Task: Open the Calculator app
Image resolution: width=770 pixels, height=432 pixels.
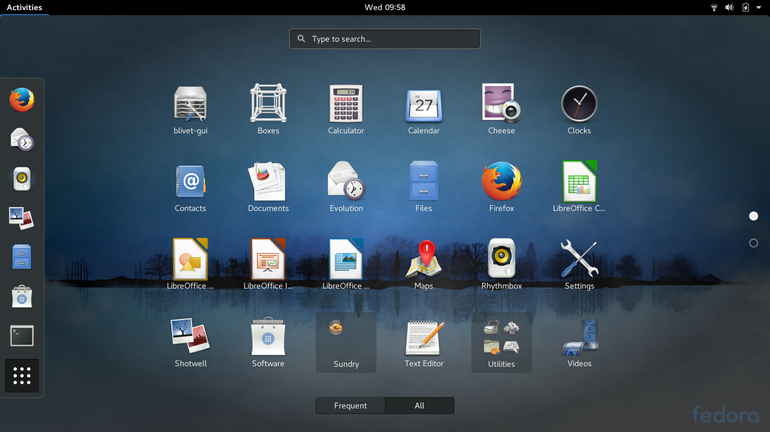Action: (346, 109)
